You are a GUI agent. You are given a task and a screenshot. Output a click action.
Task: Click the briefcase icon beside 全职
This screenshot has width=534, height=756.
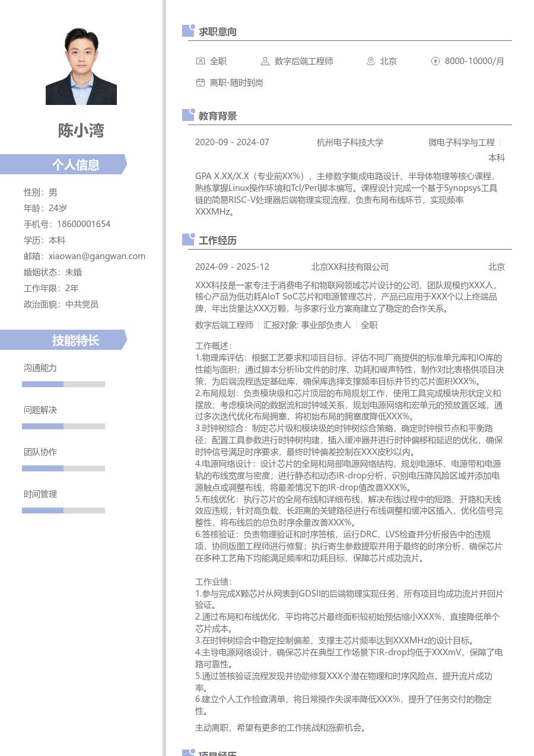click(x=200, y=61)
